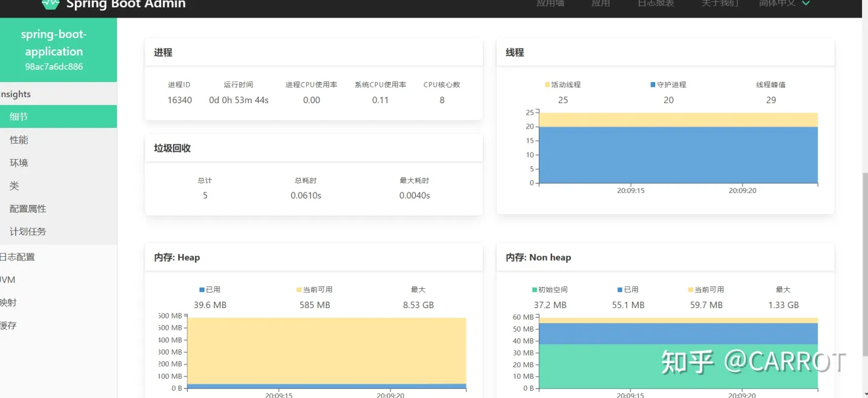Toggle 初始空间 series in Non heap chart

click(x=533, y=289)
